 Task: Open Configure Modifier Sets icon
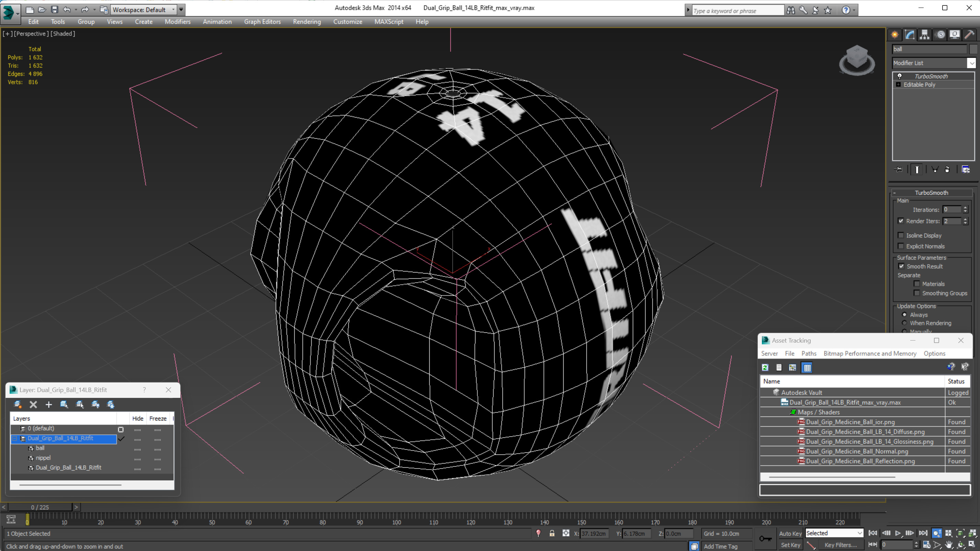pyautogui.click(x=966, y=170)
